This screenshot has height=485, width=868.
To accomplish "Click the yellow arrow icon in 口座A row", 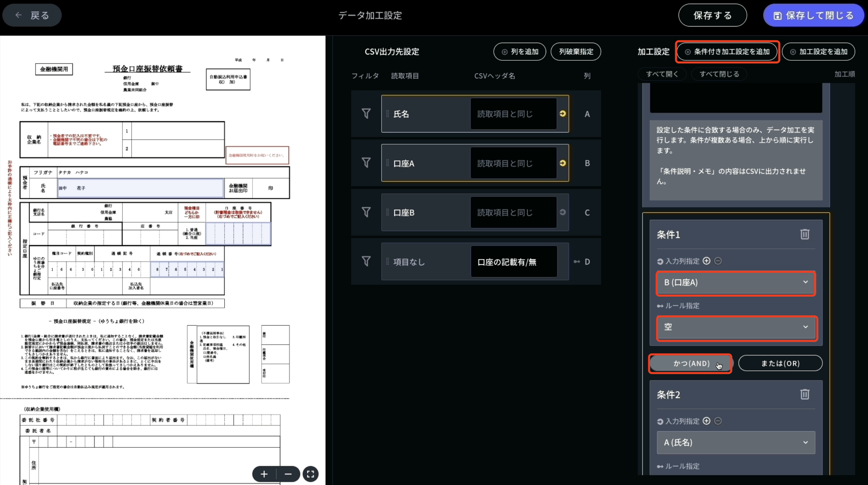I will pos(562,163).
